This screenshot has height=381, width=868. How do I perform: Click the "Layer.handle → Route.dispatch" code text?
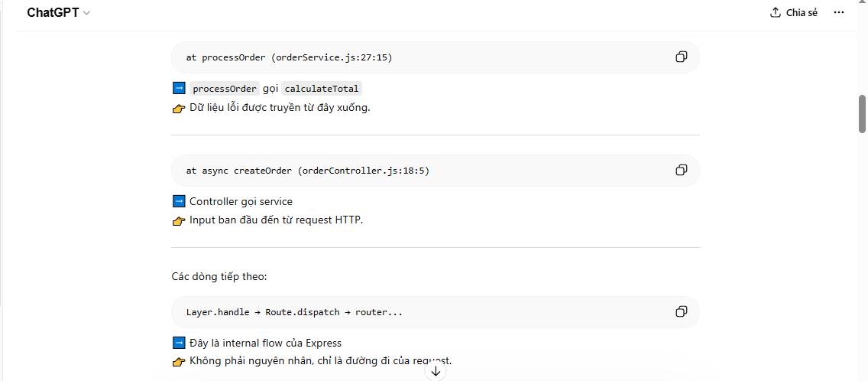tap(294, 312)
